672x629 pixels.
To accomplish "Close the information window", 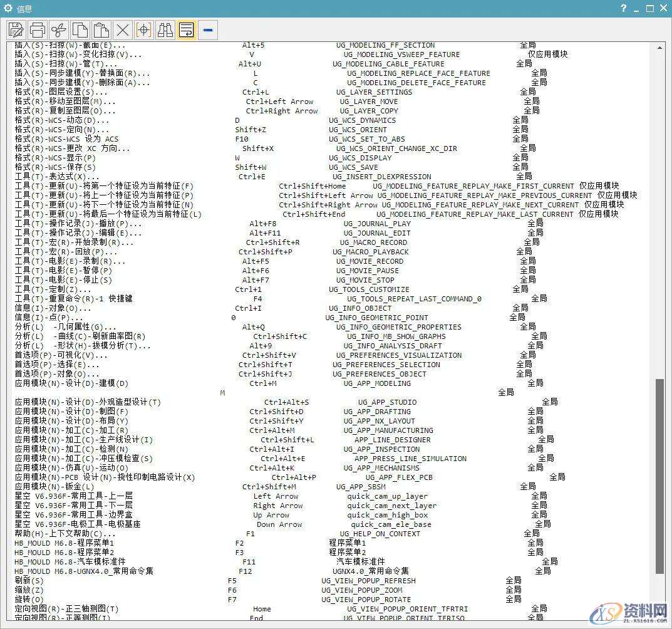I will click(x=663, y=8).
